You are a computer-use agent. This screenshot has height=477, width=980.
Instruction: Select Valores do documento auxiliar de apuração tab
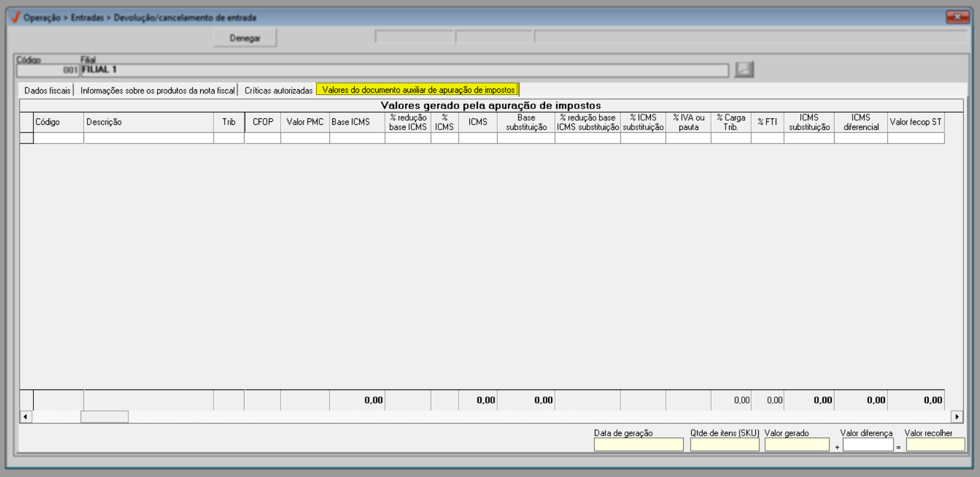point(418,90)
